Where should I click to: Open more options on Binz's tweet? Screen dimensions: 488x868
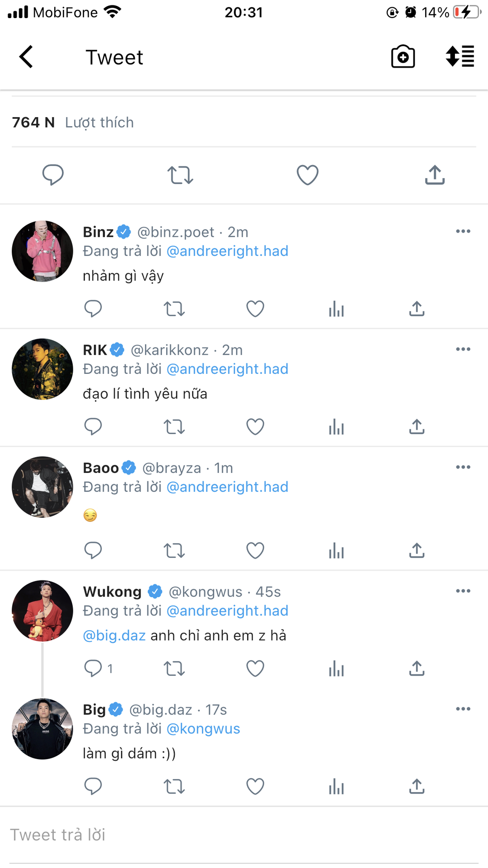(x=463, y=231)
